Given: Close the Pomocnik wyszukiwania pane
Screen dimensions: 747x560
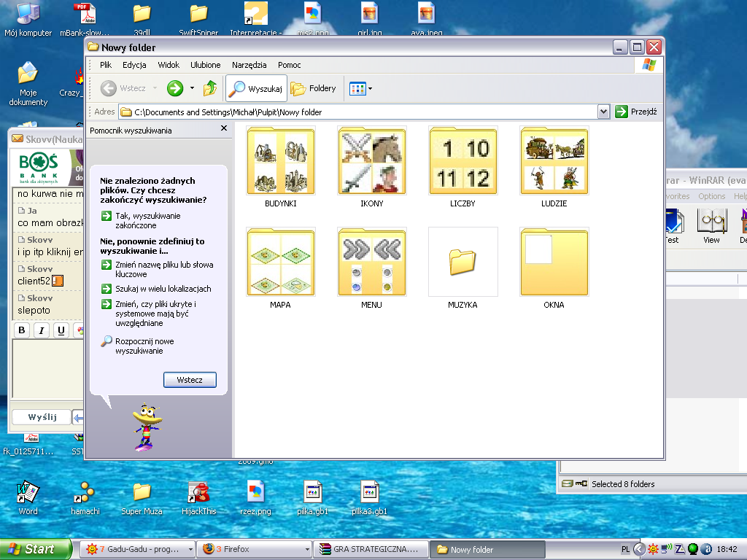Looking at the screenshot, I should (224, 128).
